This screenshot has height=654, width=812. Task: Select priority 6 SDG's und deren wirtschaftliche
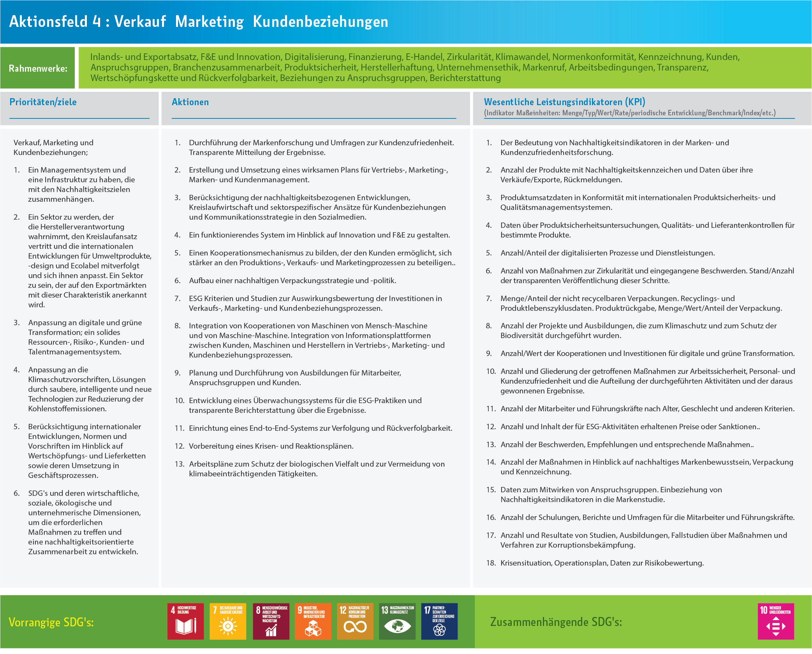[x=78, y=522]
